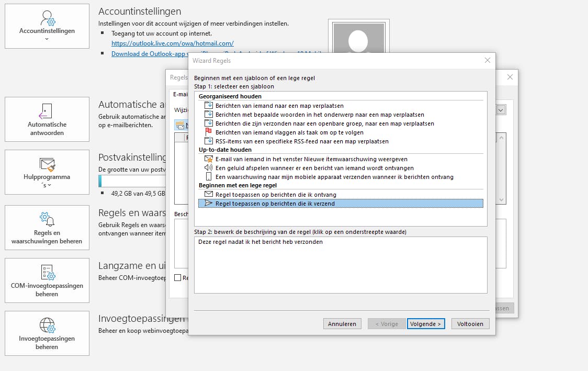Open 'COM-invoegtoepassingen beheren' button

[47, 280]
